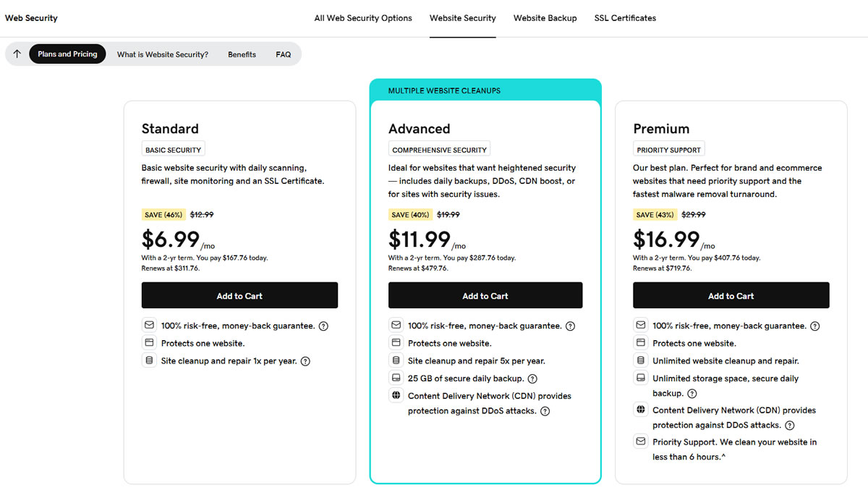Add the Advanced plan to cart

click(x=485, y=295)
